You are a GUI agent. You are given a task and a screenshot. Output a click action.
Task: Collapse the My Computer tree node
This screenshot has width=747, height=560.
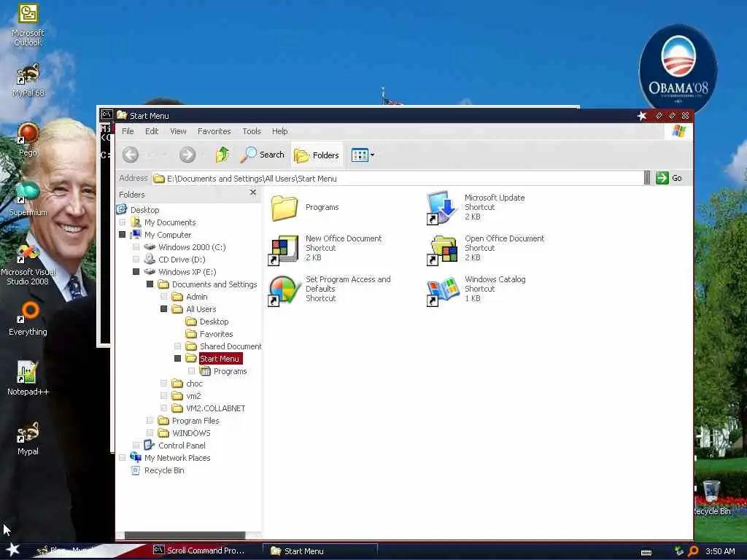pos(123,235)
